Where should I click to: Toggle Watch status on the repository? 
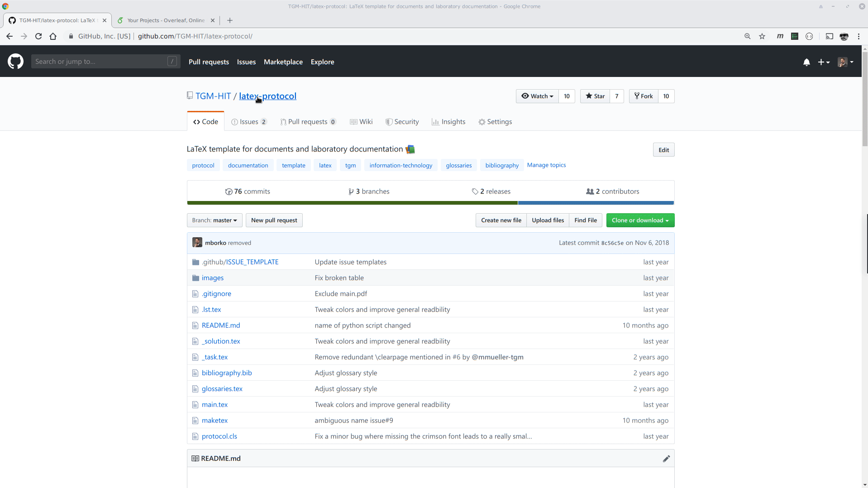click(x=537, y=96)
